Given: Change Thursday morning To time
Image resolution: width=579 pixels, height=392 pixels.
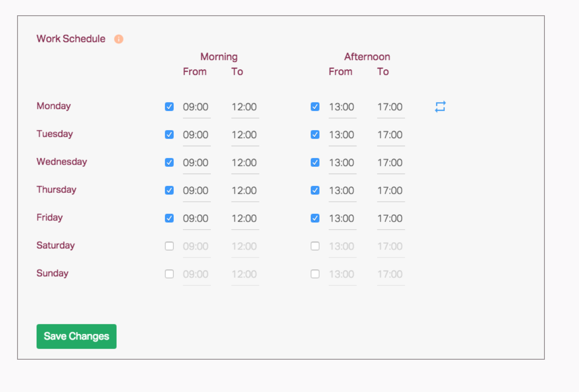Looking at the screenshot, I should pos(245,191).
